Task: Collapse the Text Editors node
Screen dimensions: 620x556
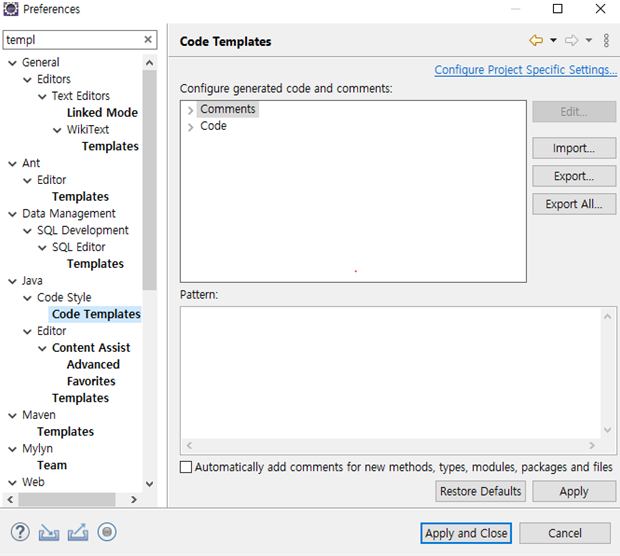Action: [x=42, y=96]
